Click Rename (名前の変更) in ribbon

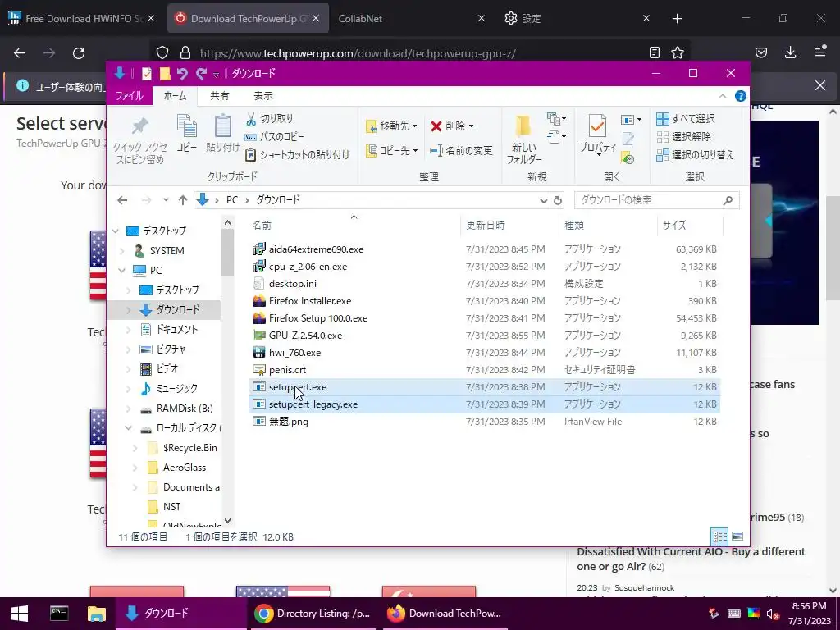pyautogui.click(x=461, y=151)
